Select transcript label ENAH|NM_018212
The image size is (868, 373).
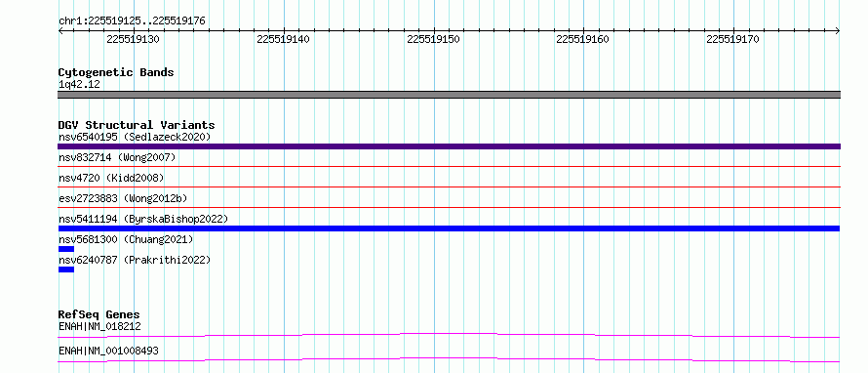coord(99,327)
